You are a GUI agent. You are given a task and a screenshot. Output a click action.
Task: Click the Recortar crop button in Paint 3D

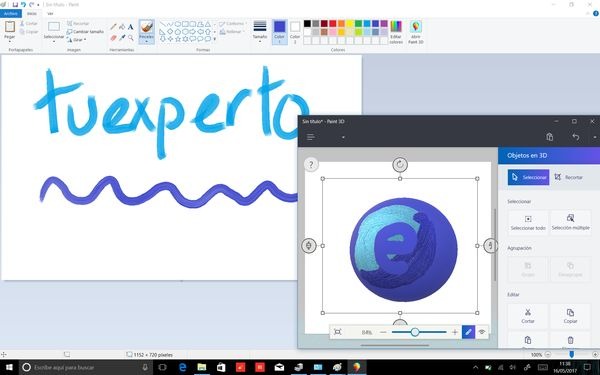click(x=569, y=177)
